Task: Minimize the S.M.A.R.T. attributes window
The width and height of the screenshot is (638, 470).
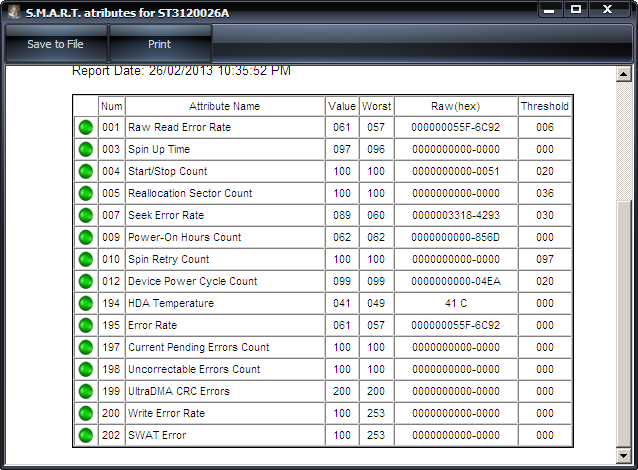Action: [550, 10]
